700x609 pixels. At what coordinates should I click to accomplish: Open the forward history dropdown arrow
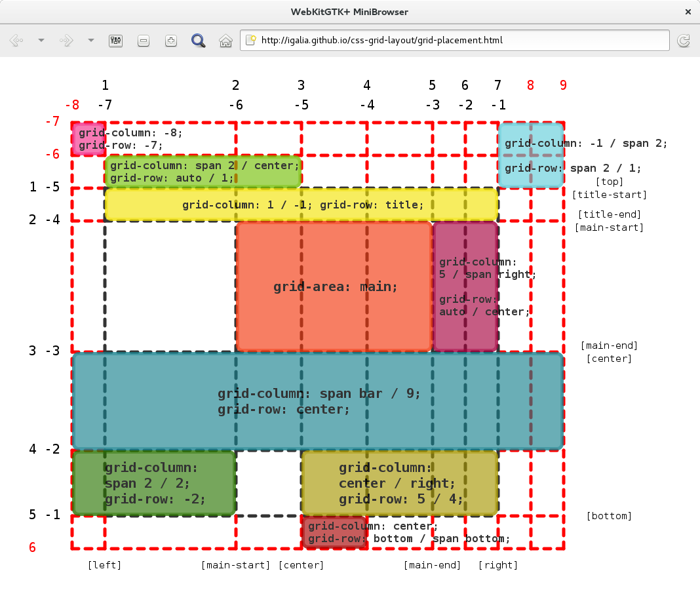91,41
